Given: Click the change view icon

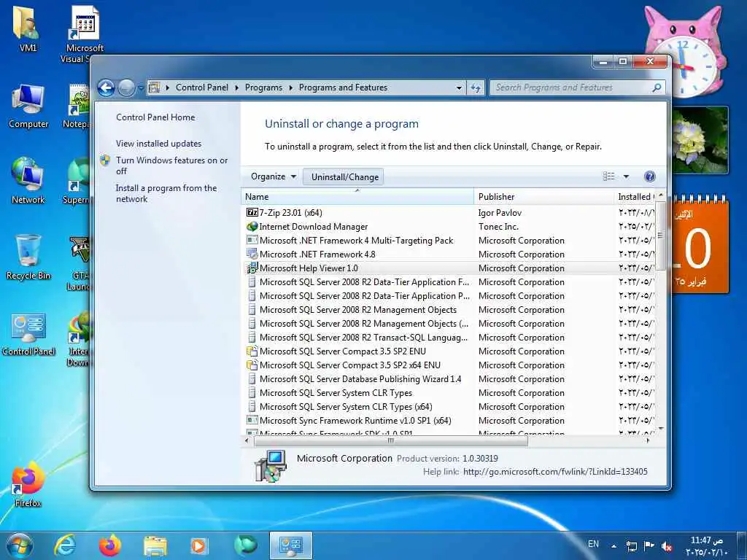Looking at the screenshot, I should (609, 176).
